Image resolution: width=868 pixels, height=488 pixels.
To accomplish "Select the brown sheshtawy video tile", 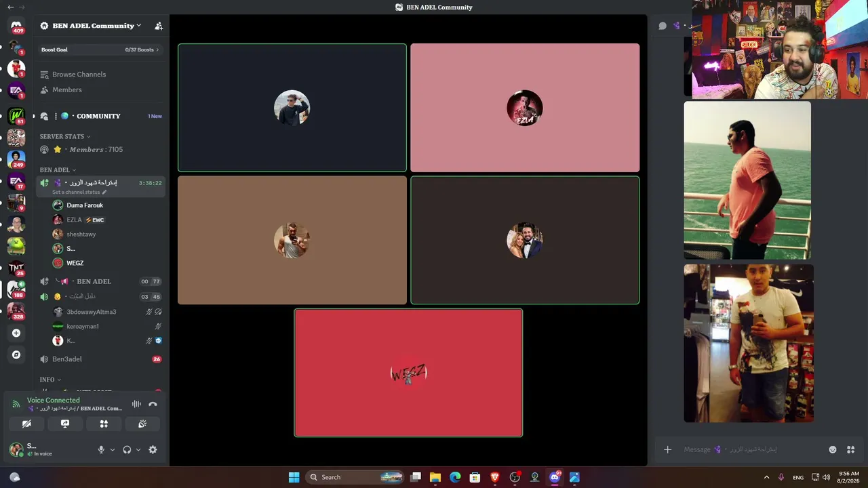I will click(292, 240).
